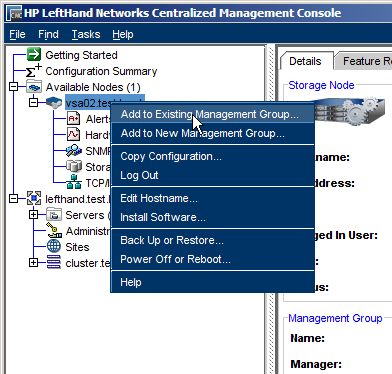Choose Add to New Management Group

pyautogui.click(x=212, y=133)
